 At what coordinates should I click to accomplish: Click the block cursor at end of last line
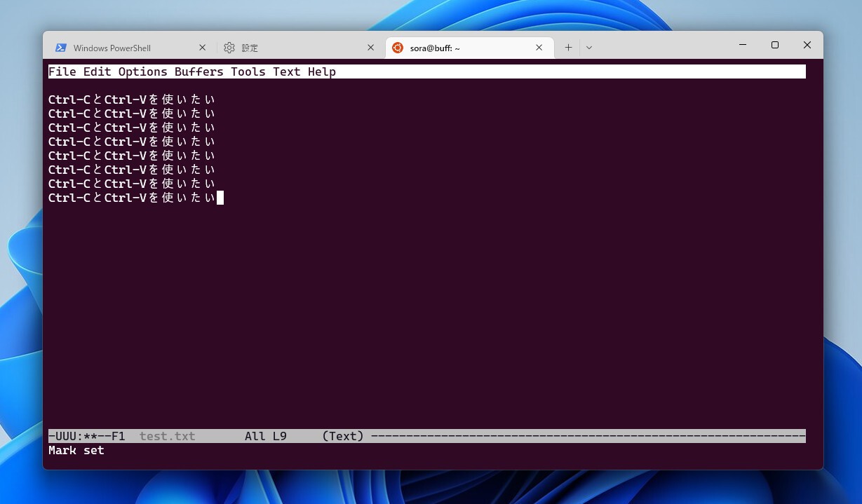[220, 198]
